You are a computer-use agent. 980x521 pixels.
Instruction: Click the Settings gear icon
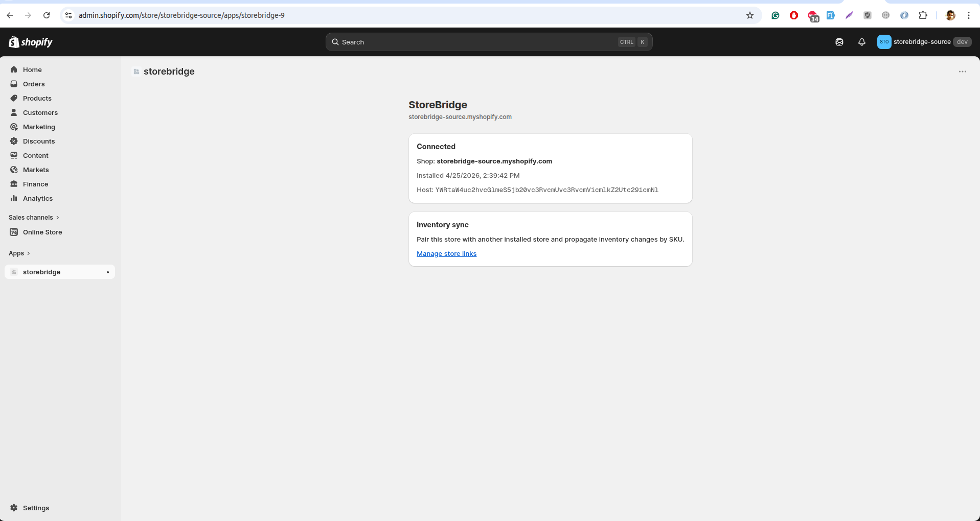[x=14, y=508]
